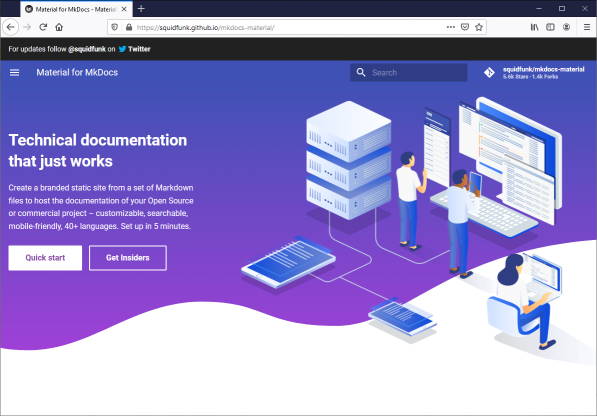The image size is (597, 416).
Task: Click the Twitter bird icon
Action: coord(122,49)
